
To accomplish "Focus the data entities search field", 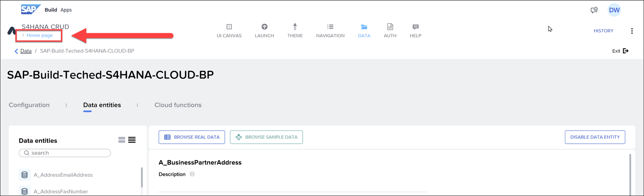I will coord(65,153).
